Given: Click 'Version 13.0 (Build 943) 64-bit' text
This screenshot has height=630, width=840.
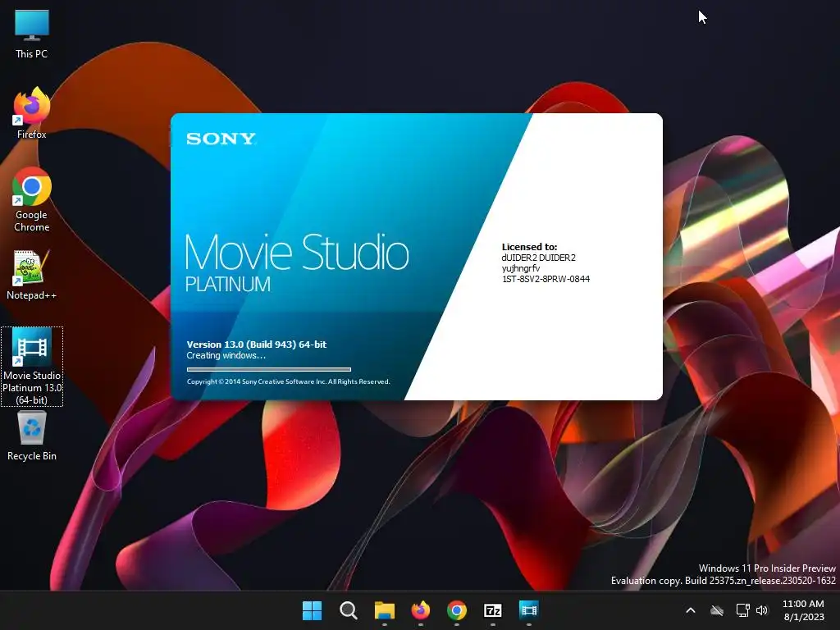Looking at the screenshot, I should tap(257, 345).
